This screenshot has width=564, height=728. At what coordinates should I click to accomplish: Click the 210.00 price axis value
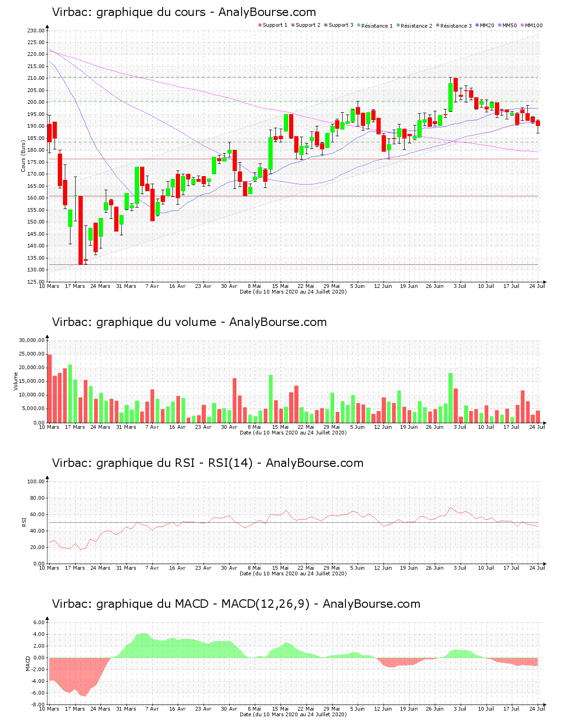click(36, 78)
